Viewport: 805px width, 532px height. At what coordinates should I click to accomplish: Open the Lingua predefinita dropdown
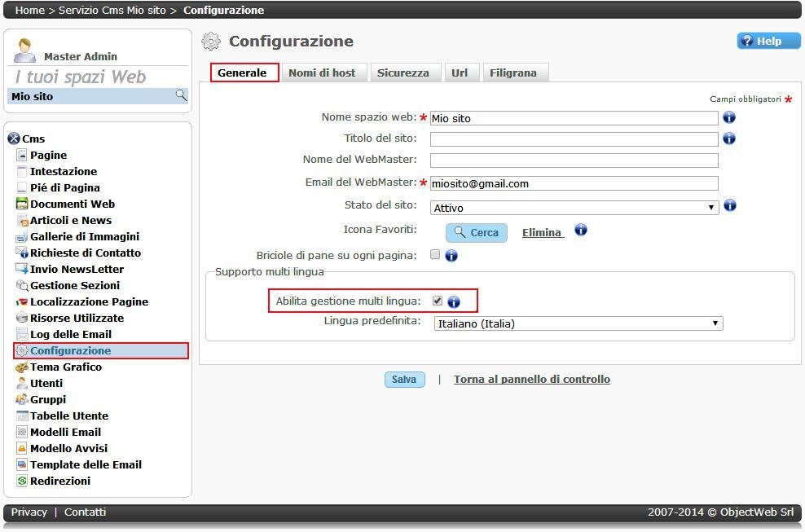pyautogui.click(x=578, y=323)
